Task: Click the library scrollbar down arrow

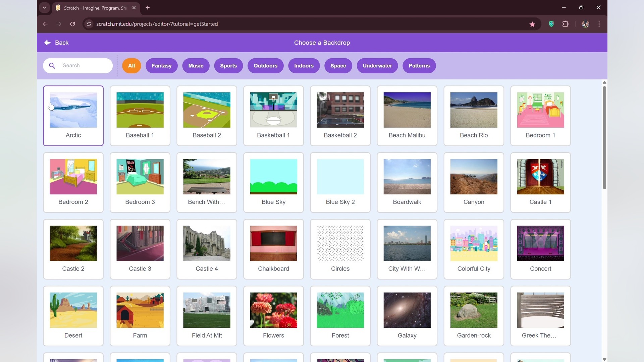Action: coord(604,359)
